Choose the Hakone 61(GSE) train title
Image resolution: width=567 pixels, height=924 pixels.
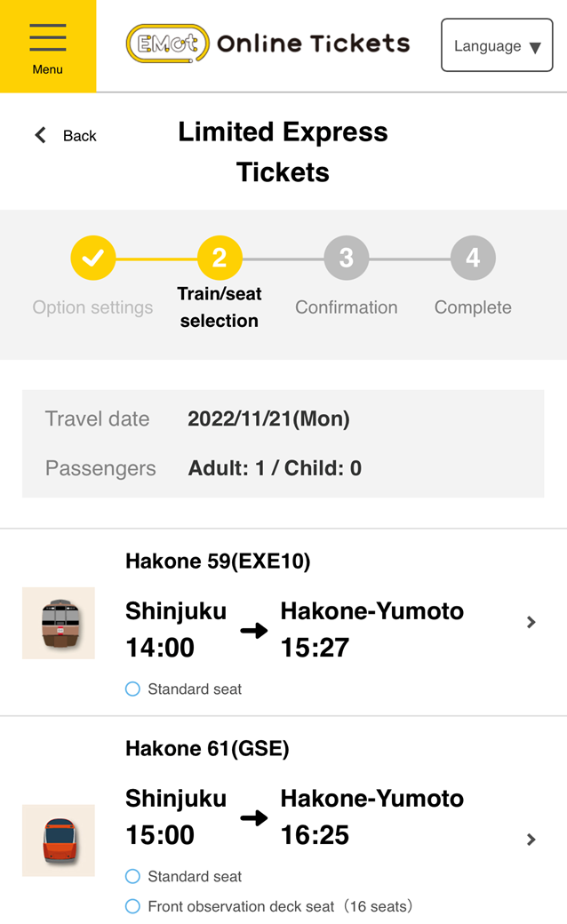(207, 749)
